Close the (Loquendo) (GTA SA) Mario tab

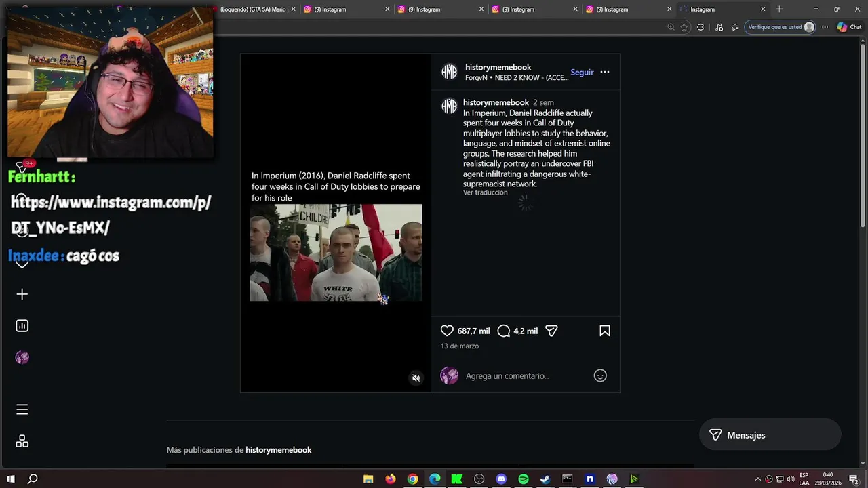tap(294, 9)
